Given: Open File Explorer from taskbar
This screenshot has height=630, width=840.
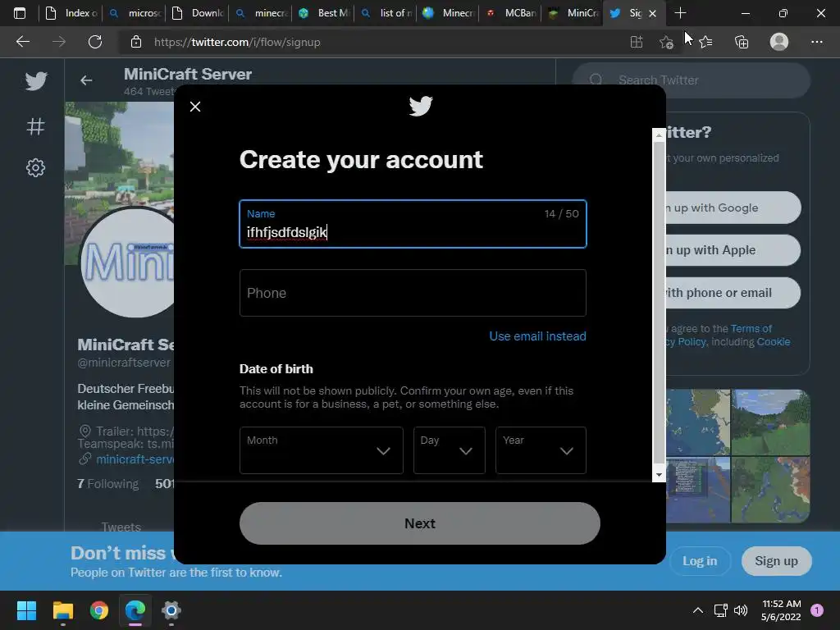Looking at the screenshot, I should [62, 610].
